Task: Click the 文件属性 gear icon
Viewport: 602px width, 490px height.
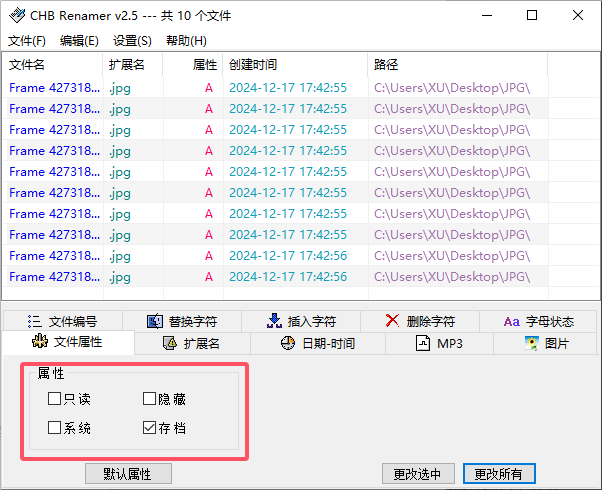Action: (40, 341)
